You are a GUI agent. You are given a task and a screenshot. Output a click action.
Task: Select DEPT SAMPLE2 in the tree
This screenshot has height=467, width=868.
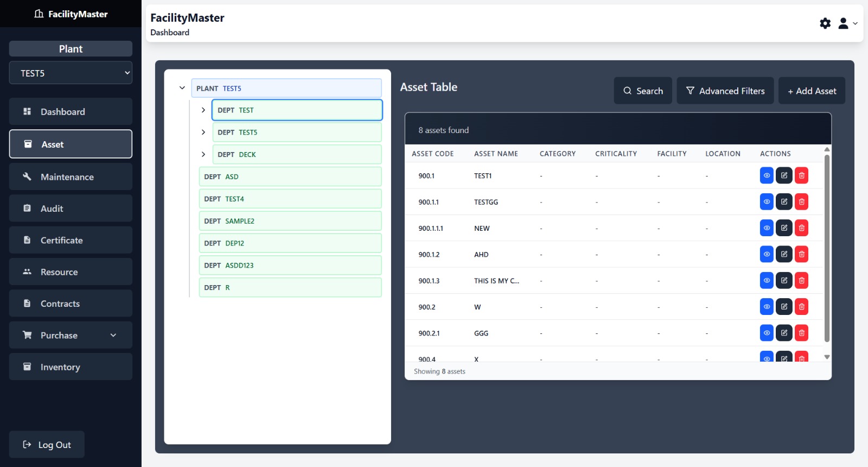290,221
